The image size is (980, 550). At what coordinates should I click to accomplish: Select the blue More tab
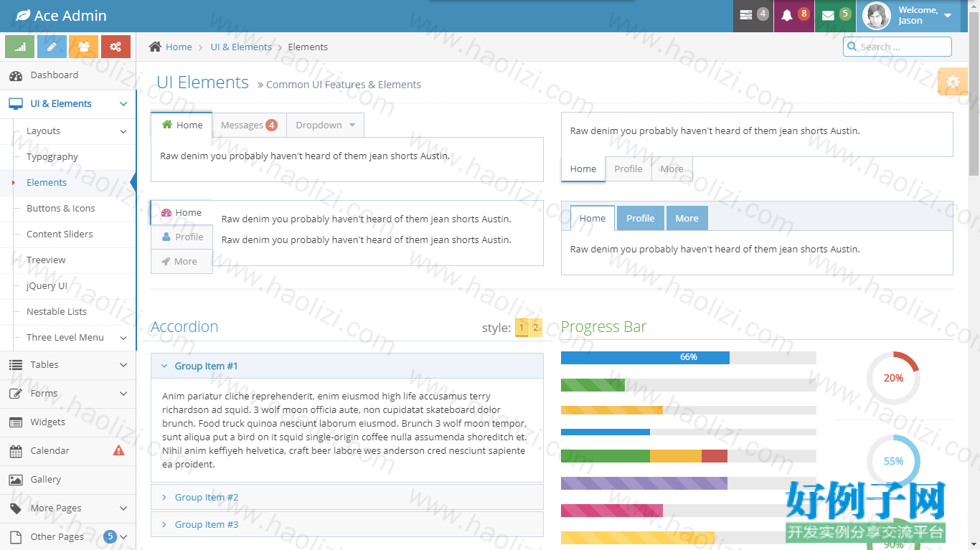(x=687, y=218)
